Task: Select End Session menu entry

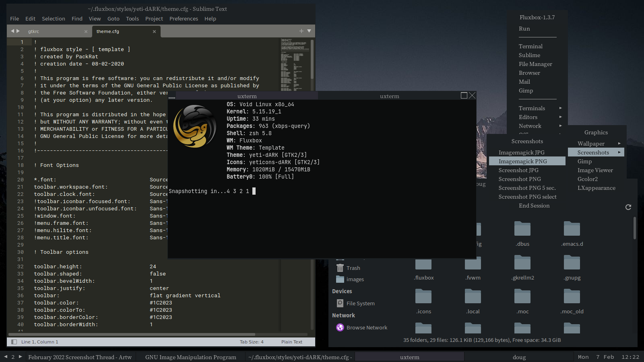Action: (534, 206)
